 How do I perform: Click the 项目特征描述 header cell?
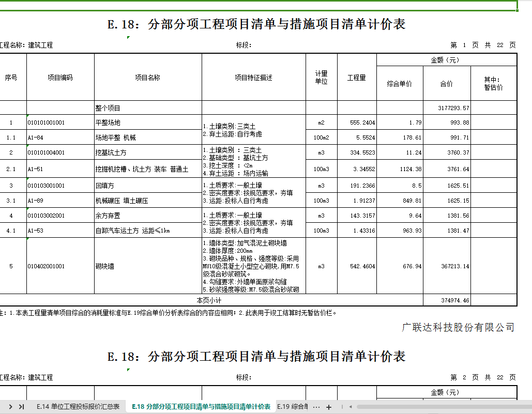pos(254,78)
